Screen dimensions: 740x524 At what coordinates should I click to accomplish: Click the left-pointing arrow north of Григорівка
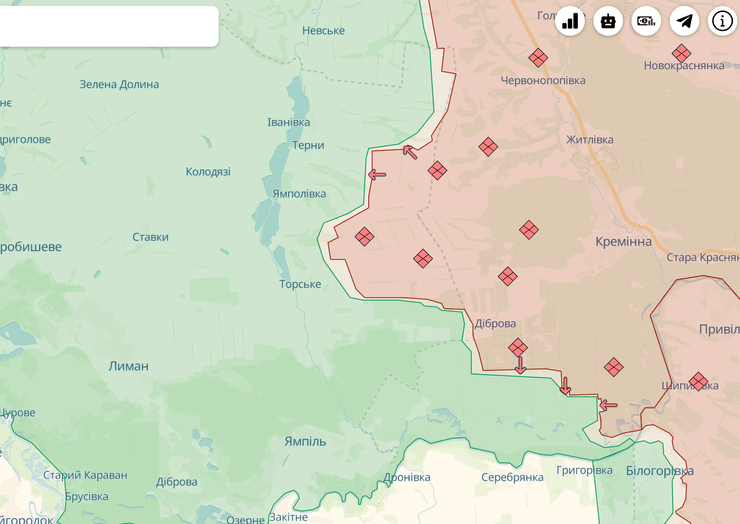[x=607, y=405]
